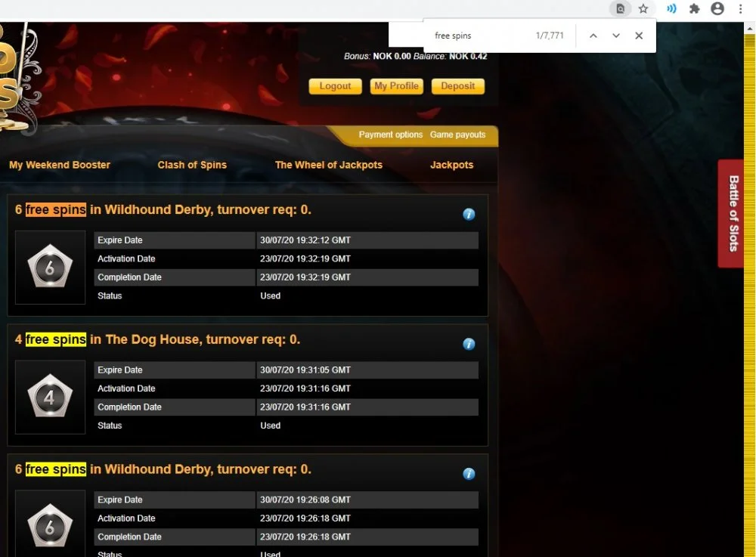This screenshot has width=756, height=557.
Task: Bookmark this page with the star icon
Action: [643, 8]
